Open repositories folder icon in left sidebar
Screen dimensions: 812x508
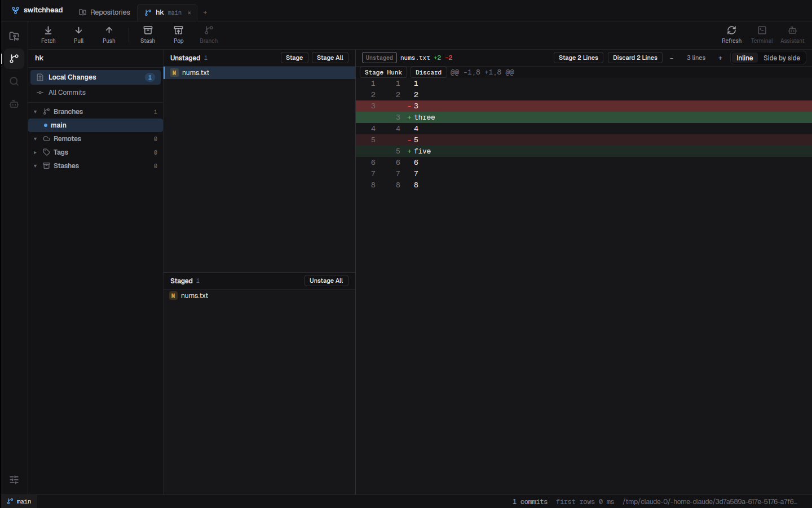(x=14, y=36)
